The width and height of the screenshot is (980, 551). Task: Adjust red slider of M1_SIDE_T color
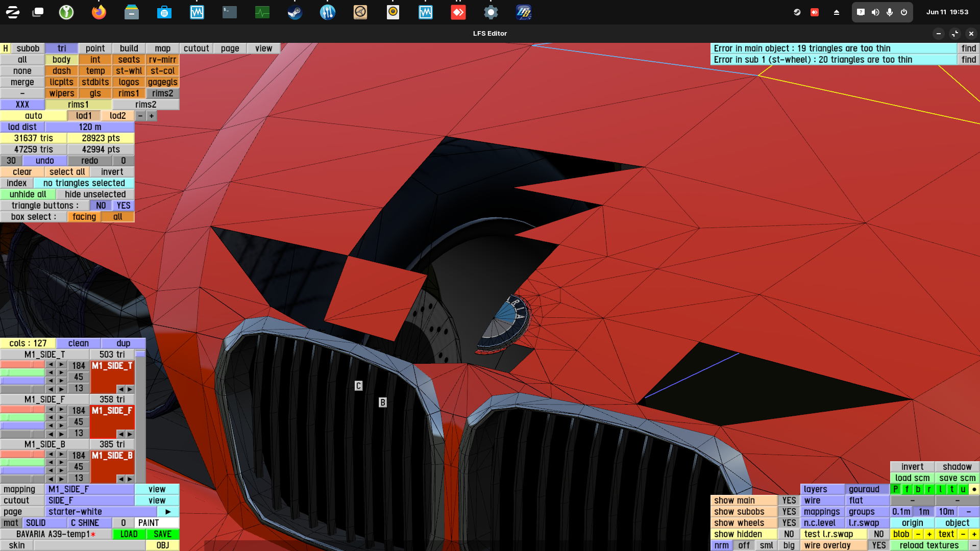click(22, 365)
